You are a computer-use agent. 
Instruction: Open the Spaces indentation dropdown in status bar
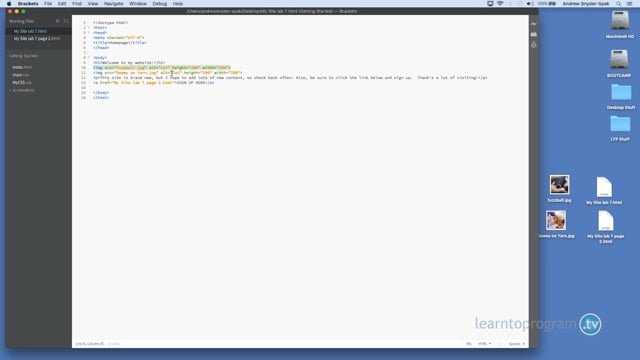[516, 344]
